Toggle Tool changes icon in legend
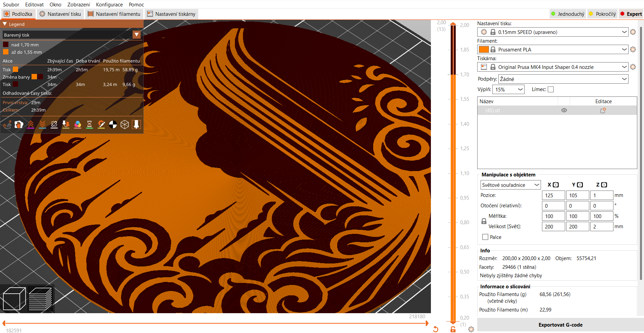Image resolution: width=644 pixels, height=333 pixels. coord(66,125)
